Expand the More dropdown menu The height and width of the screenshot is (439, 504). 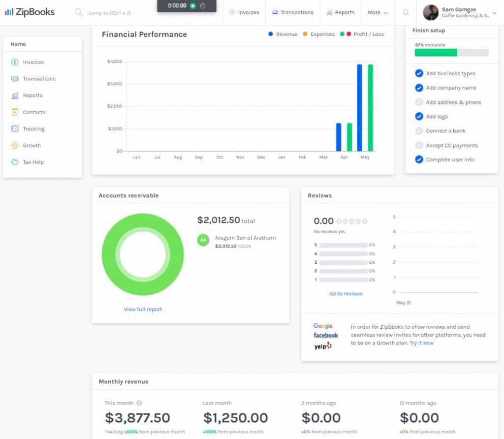[x=378, y=12]
